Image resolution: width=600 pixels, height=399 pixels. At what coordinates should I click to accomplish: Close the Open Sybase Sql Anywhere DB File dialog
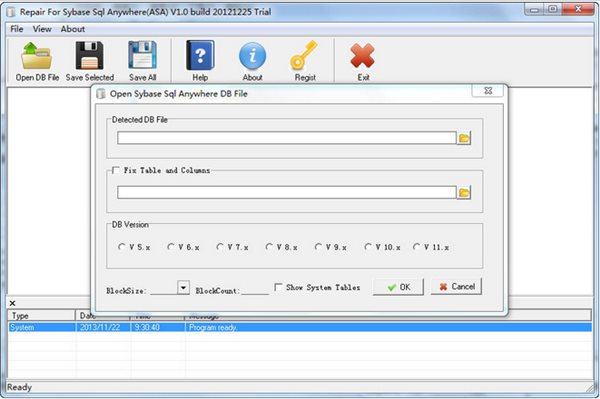[488, 91]
